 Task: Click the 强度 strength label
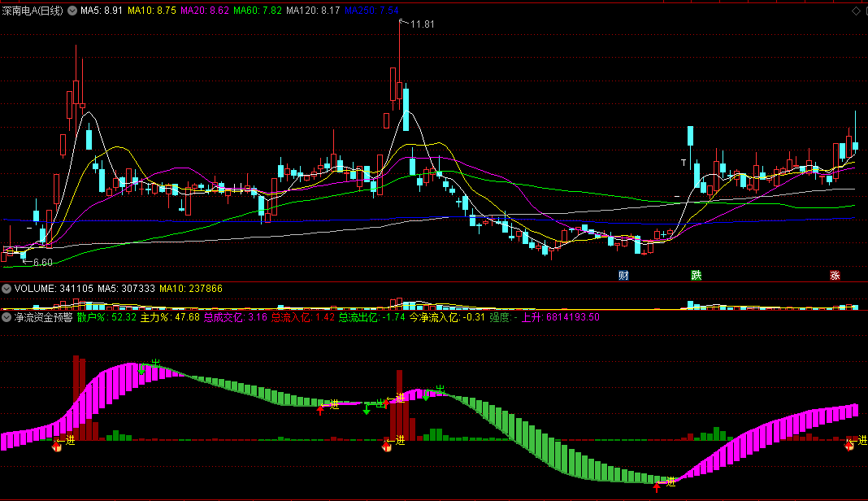tap(503, 317)
